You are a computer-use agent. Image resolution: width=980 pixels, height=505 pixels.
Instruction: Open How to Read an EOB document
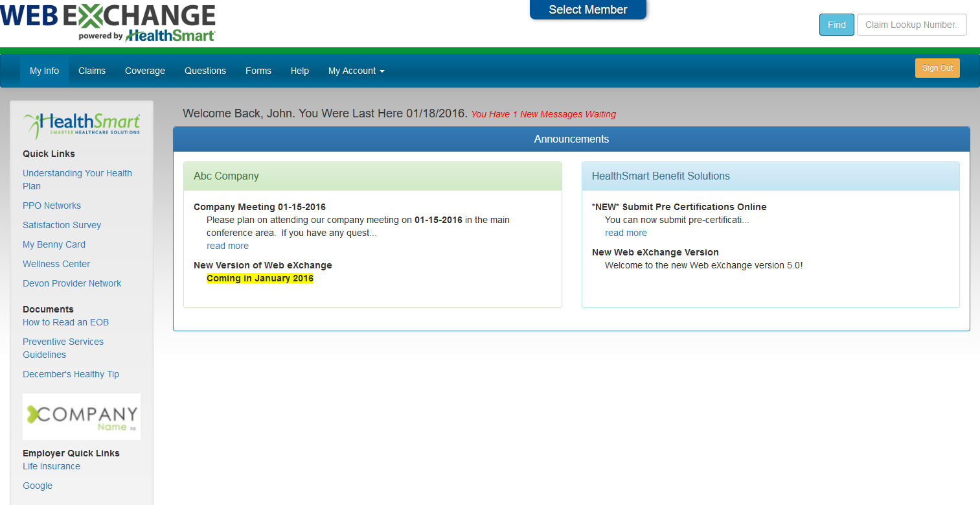point(66,322)
